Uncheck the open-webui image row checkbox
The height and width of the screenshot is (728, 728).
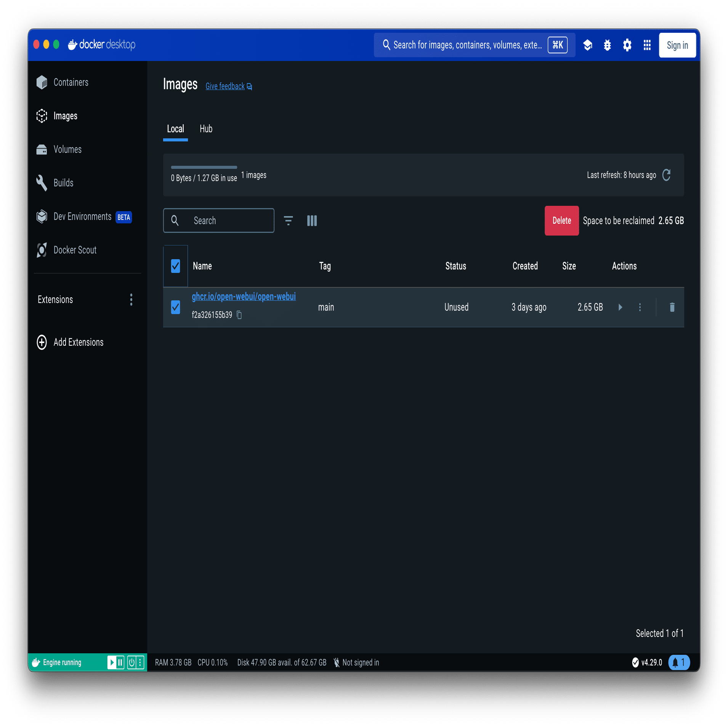175,307
